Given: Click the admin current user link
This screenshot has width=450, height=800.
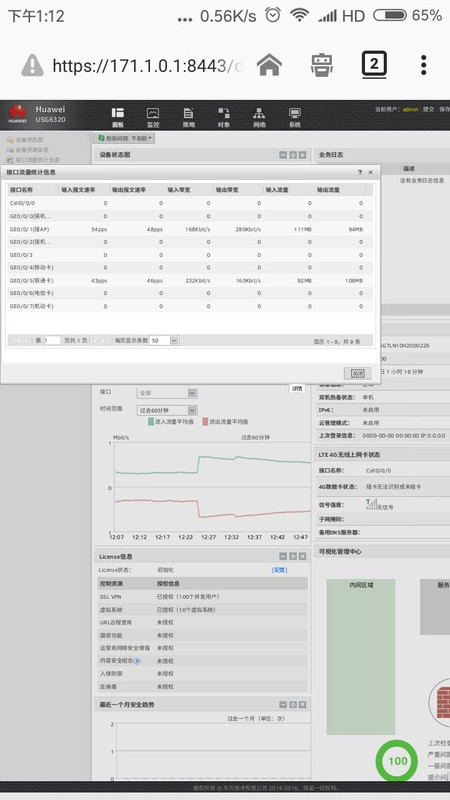Looking at the screenshot, I should click(x=410, y=110).
